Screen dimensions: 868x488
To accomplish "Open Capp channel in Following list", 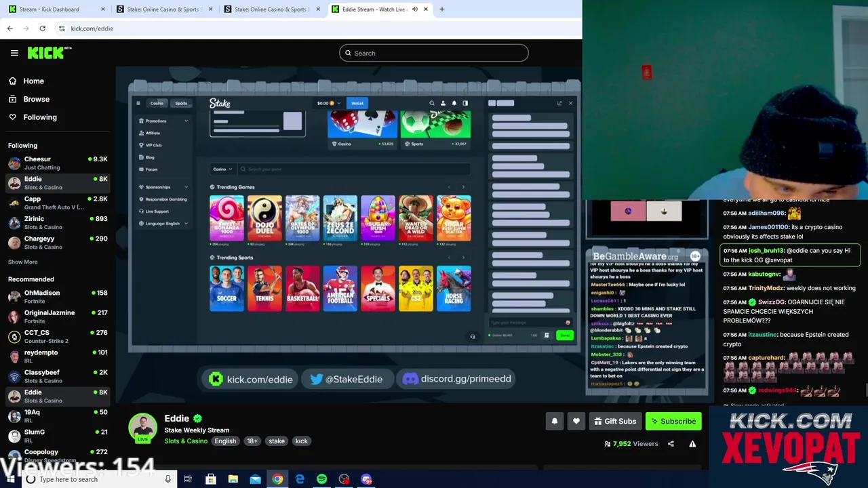I will point(58,203).
